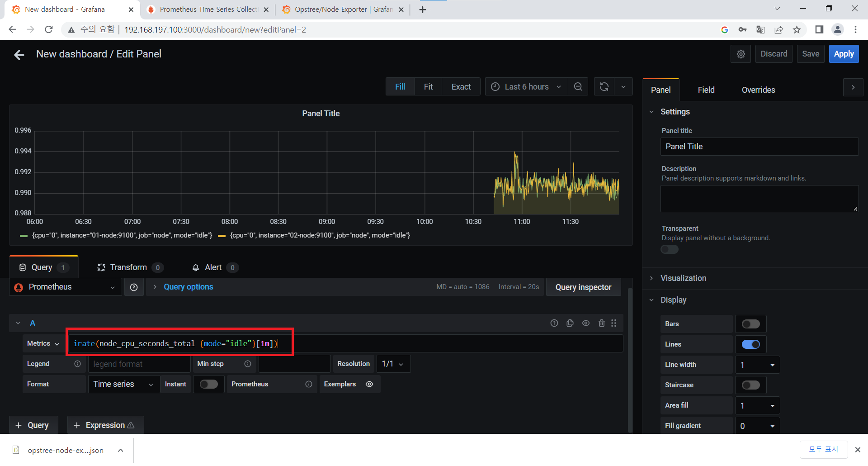Close the downloads bar
The image size is (868, 466).
coord(858,450)
